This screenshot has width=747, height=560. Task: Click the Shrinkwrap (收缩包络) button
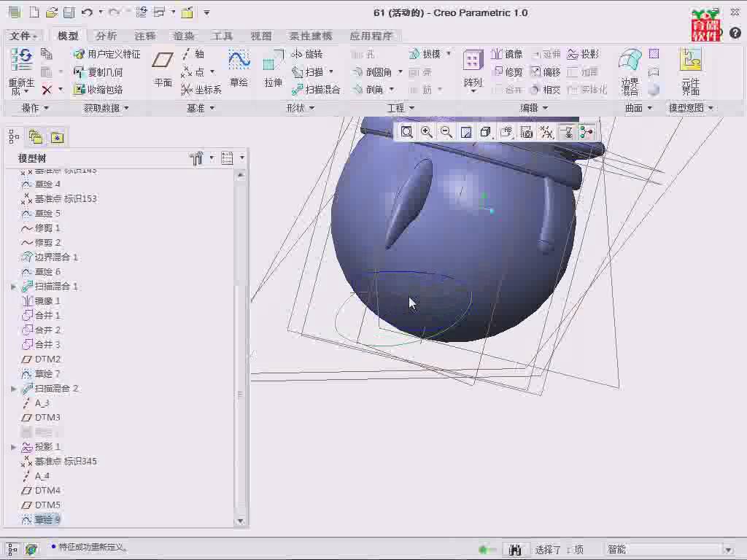[98, 90]
